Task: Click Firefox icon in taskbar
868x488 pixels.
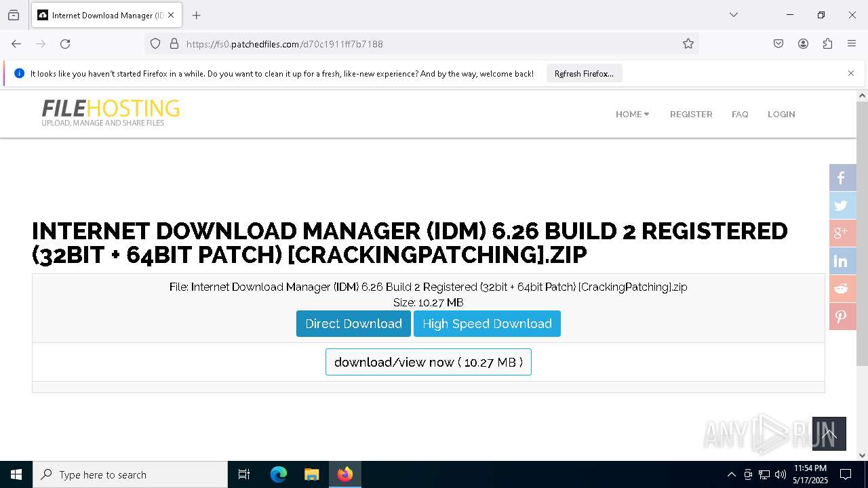Action: pos(344,474)
